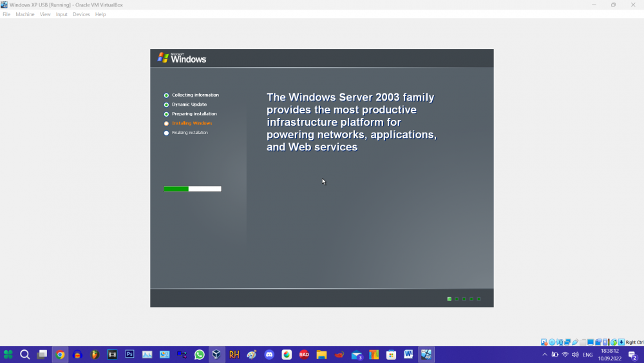Open Wi-Fi network tray icon

point(565,355)
